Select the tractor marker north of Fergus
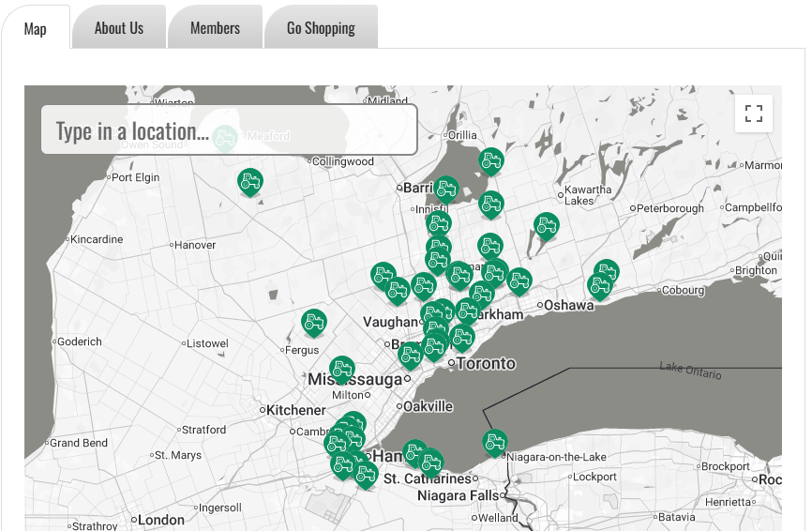This screenshot has width=812, height=531. pos(314,322)
